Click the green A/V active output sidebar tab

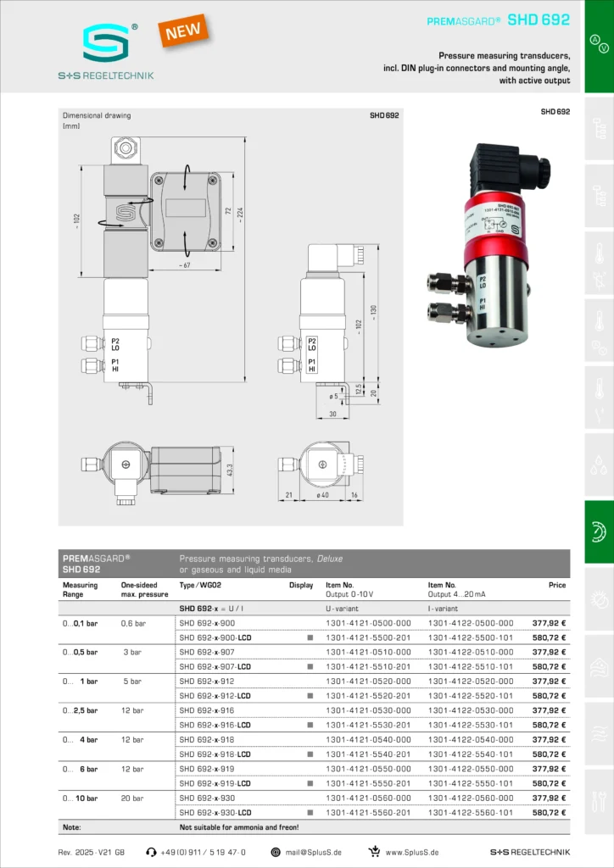(x=600, y=47)
